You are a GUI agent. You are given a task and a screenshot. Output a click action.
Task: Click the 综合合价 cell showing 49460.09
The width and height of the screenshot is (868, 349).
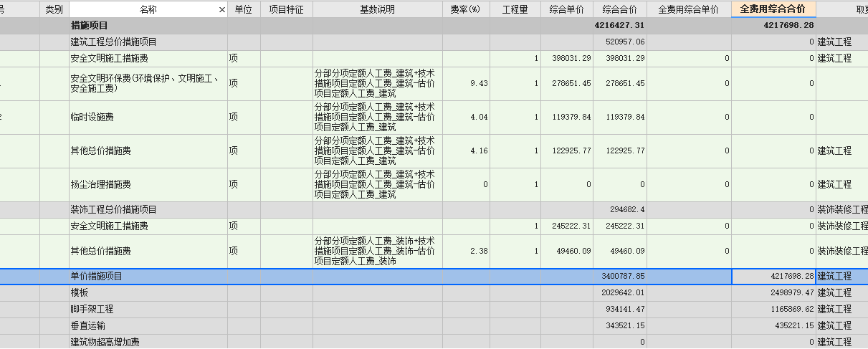point(620,252)
